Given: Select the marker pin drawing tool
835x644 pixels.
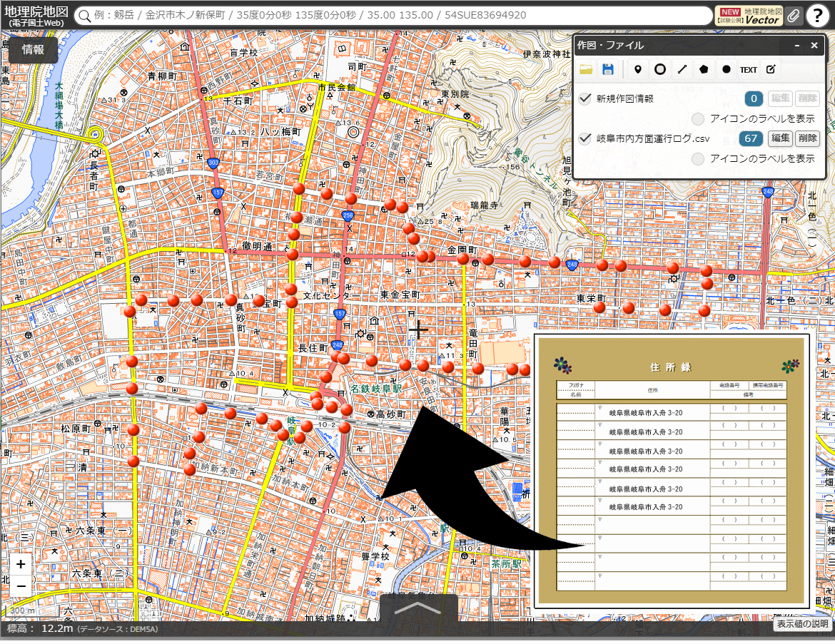Looking at the screenshot, I should click(x=638, y=69).
